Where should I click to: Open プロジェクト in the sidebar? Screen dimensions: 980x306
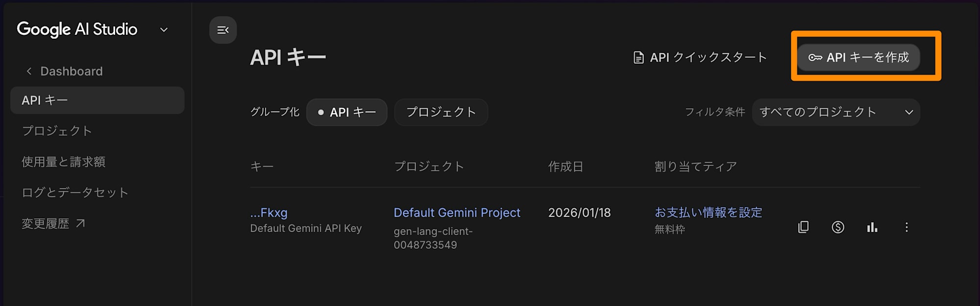tap(57, 131)
